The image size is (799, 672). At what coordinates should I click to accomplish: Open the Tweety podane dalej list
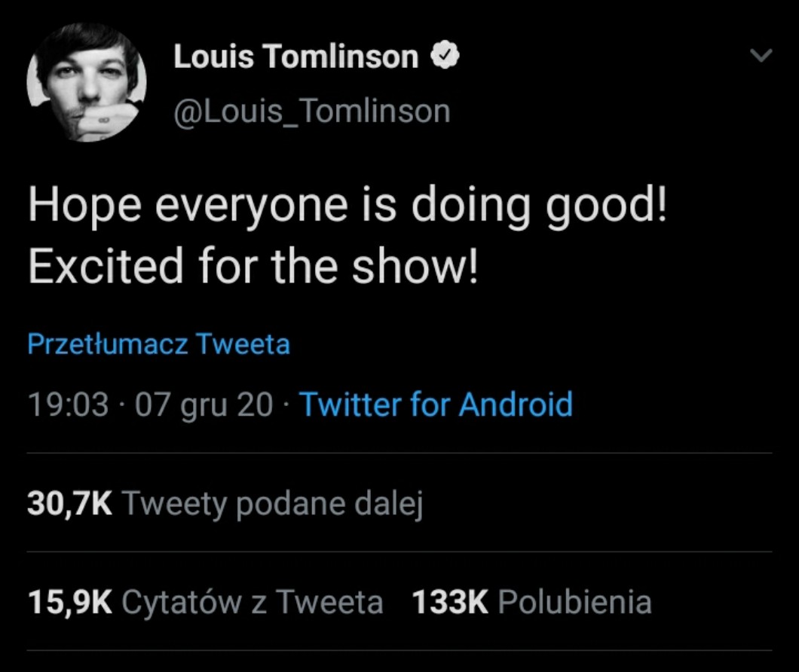(271, 504)
